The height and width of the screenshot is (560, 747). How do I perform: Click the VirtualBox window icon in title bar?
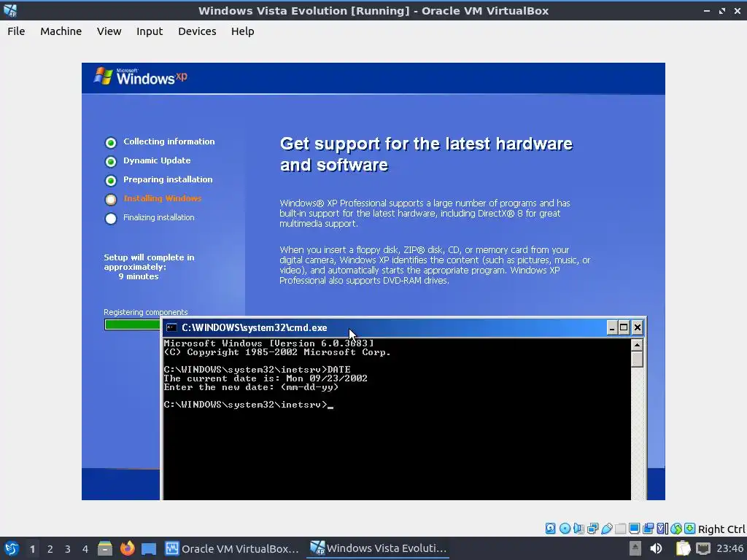pos(10,10)
